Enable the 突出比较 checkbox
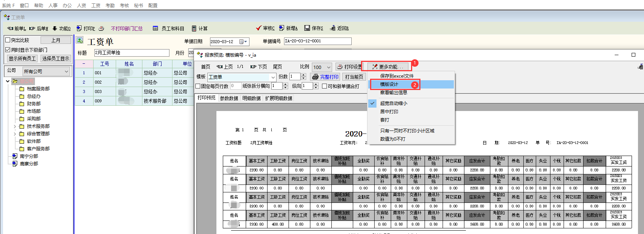 (8, 40)
